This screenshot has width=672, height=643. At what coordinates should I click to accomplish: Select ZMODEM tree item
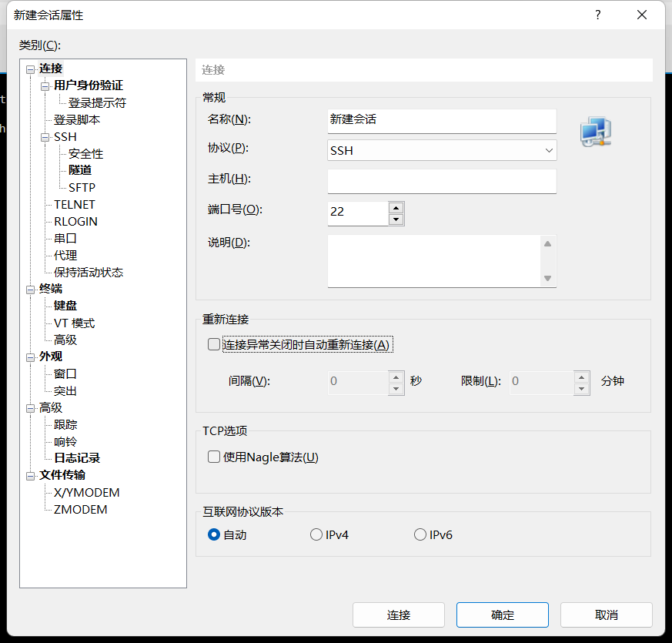pos(80,509)
